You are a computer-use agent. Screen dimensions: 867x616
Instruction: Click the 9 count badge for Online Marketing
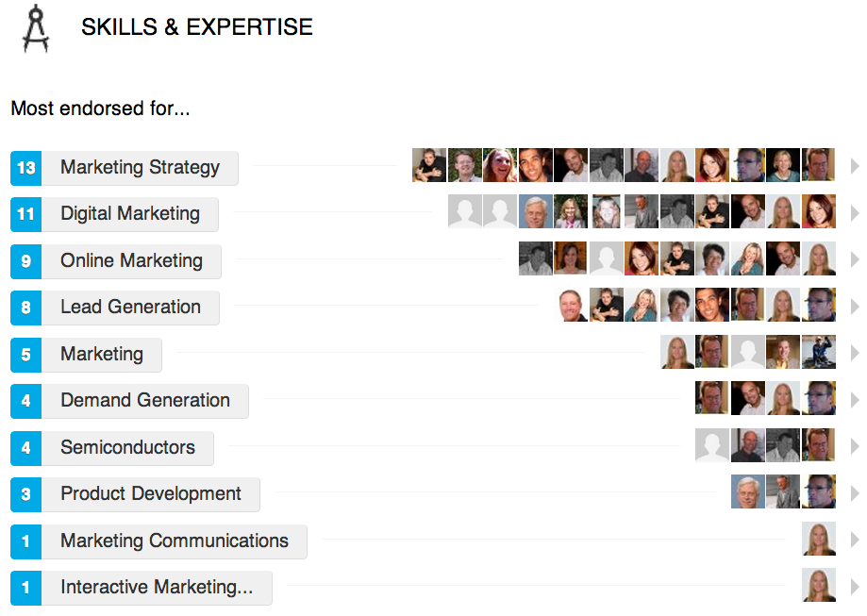pos(26,261)
